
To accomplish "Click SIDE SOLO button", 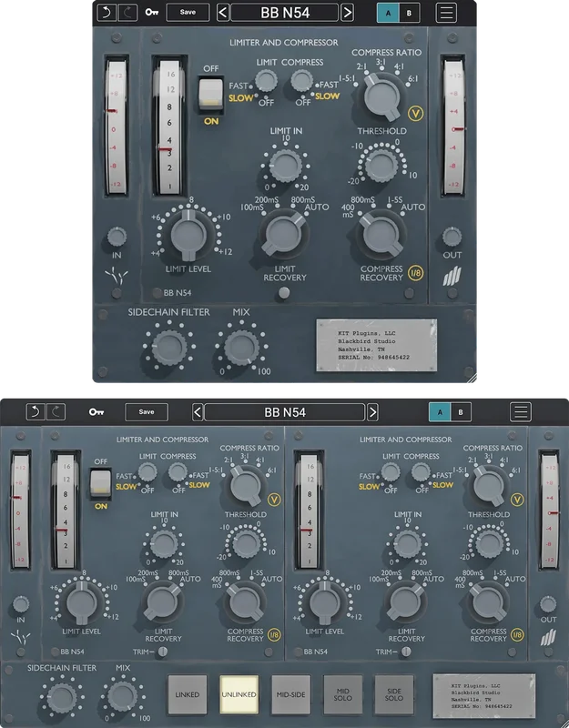I will pyautogui.click(x=394, y=694).
